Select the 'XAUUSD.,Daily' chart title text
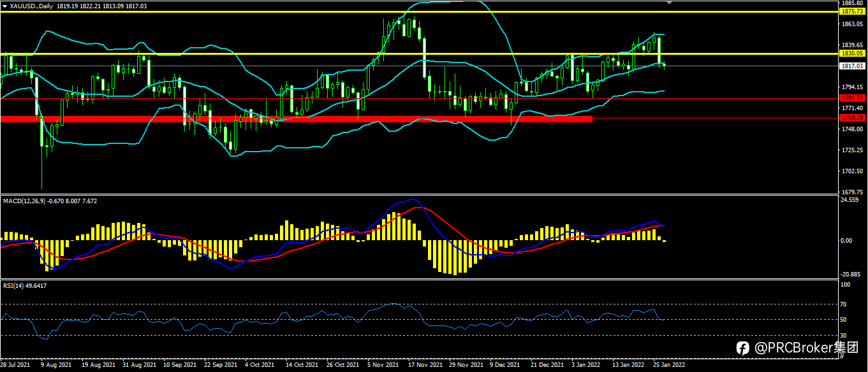 pyautogui.click(x=31, y=5)
